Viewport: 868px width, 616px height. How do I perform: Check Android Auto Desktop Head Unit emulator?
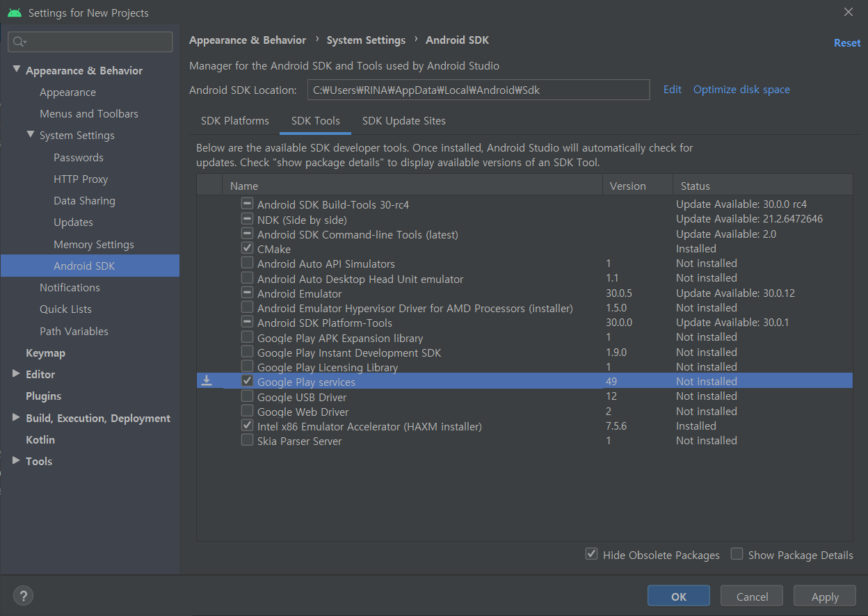247,277
